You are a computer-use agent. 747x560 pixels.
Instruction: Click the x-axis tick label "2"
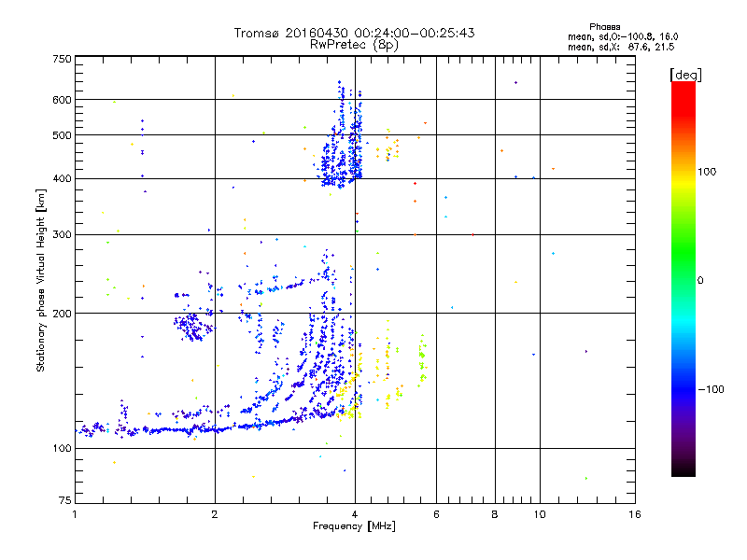(215, 514)
